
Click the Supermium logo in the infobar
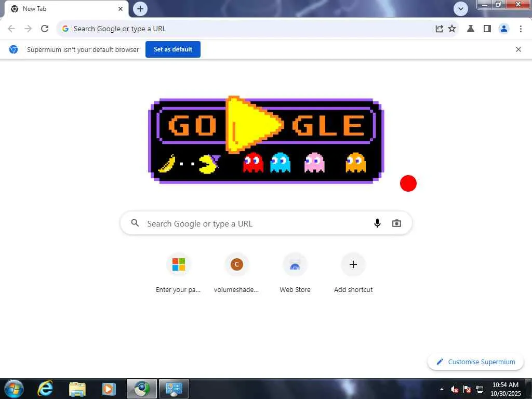point(14,49)
